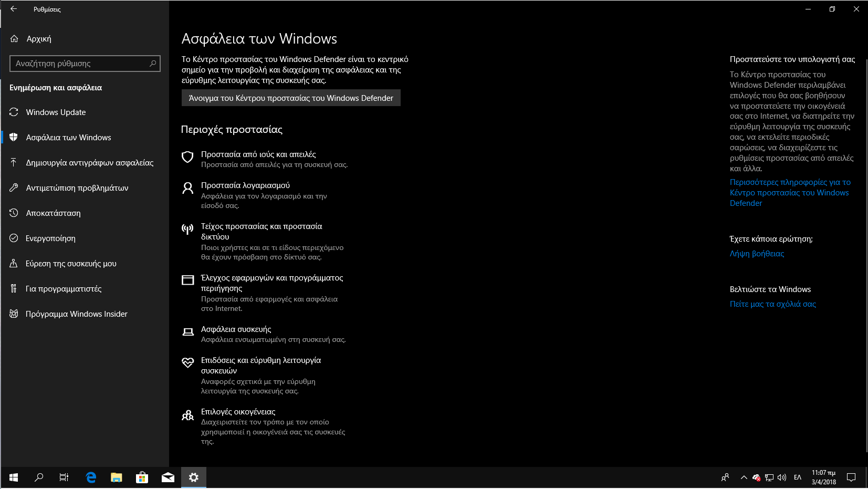This screenshot has height=489, width=868.
Task: Click the Αναζήτηση ρύθμισης search field
Action: (x=85, y=64)
